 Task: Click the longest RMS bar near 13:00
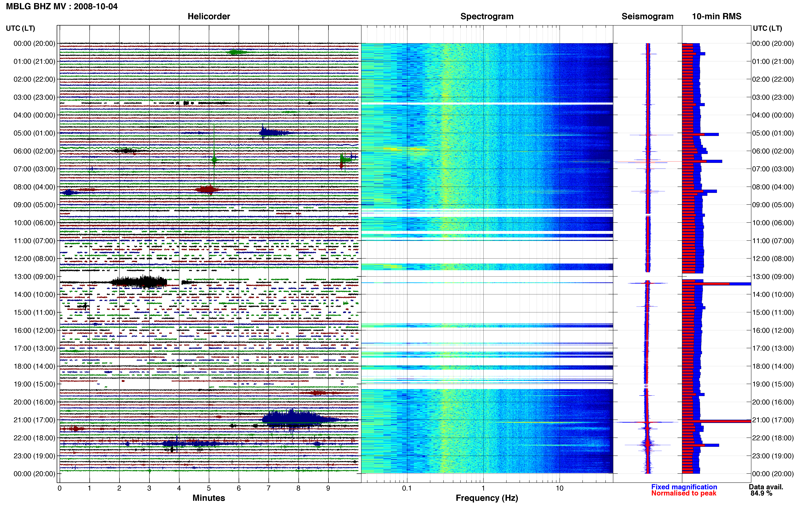click(x=716, y=284)
